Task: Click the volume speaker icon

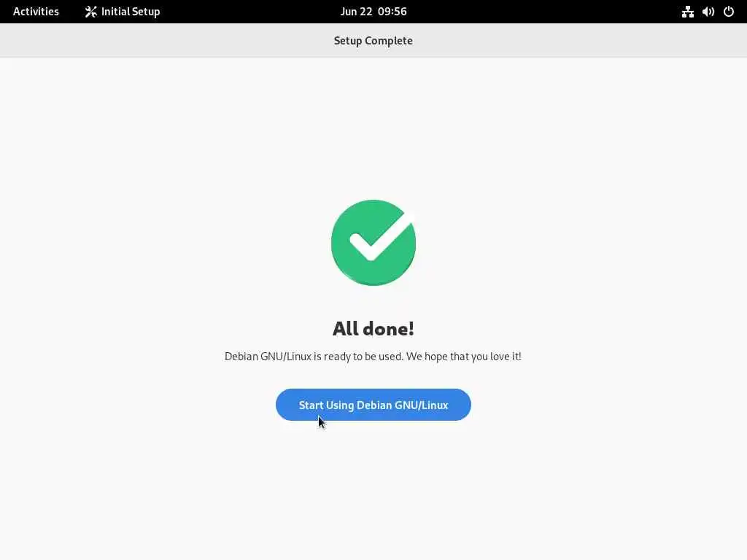Action: (x=708, y=12)
